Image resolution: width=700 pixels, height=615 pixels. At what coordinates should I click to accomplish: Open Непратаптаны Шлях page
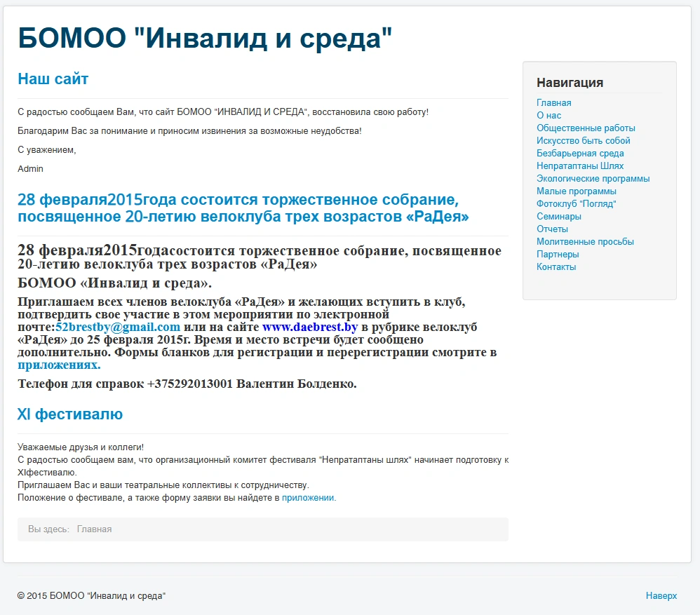[580, 166]
